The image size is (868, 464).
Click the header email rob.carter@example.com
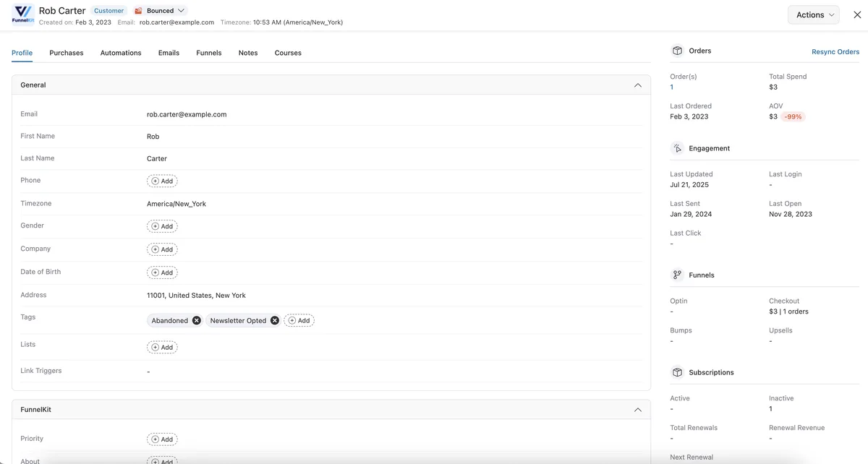[x=176, y=22]
